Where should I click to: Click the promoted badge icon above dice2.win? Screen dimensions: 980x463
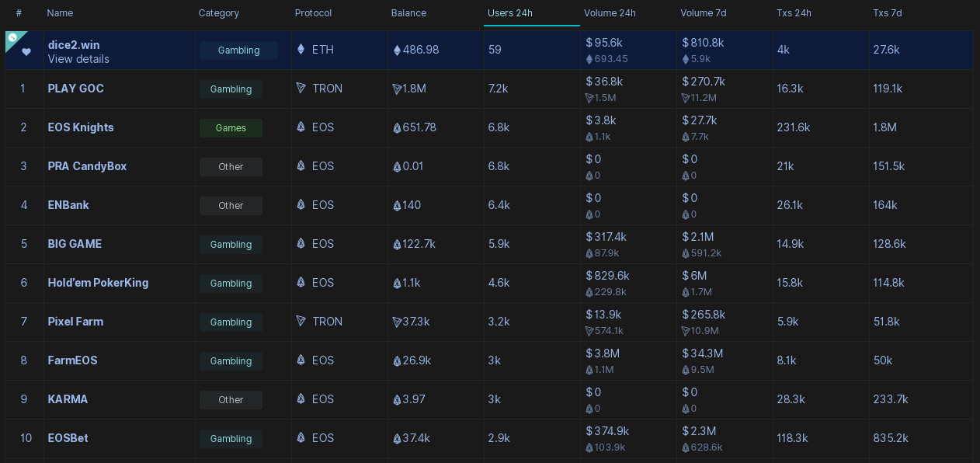(12, 37)
